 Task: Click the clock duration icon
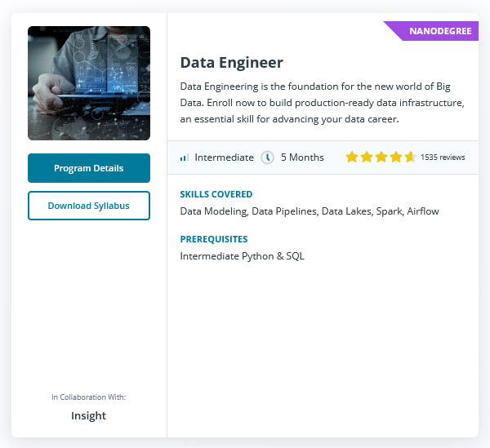pyautogui.click(x=268, y=157)
